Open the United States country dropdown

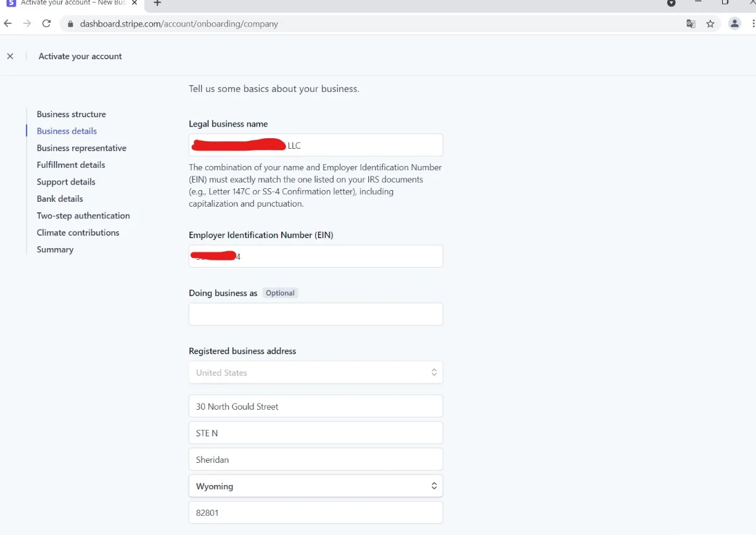(316, 373)
